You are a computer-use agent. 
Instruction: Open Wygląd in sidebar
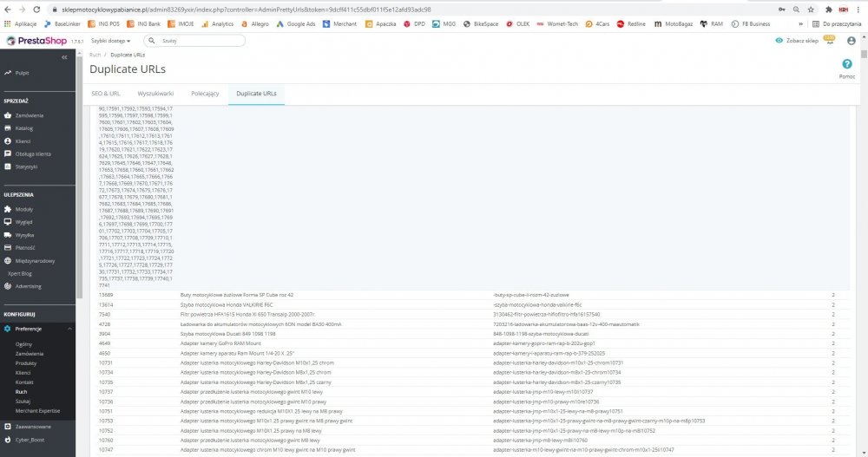23,222
